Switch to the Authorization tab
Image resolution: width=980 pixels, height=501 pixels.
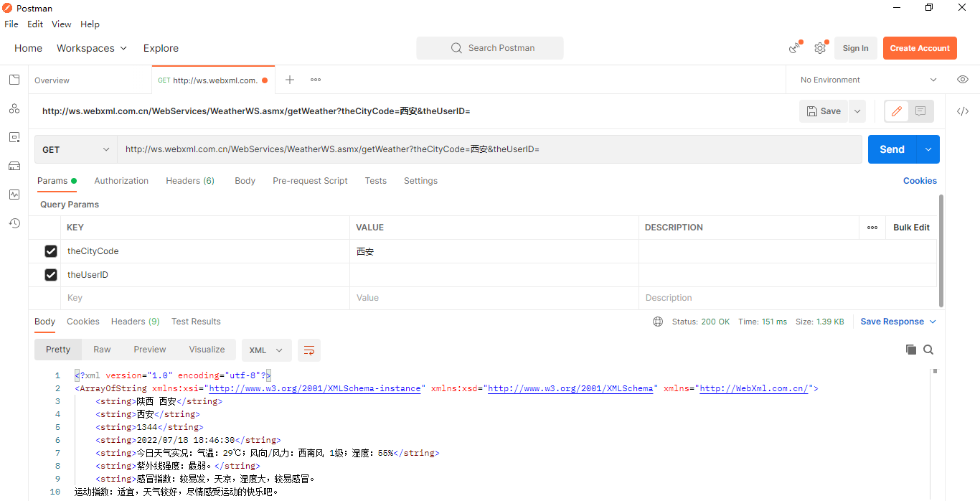click(121, 181)
